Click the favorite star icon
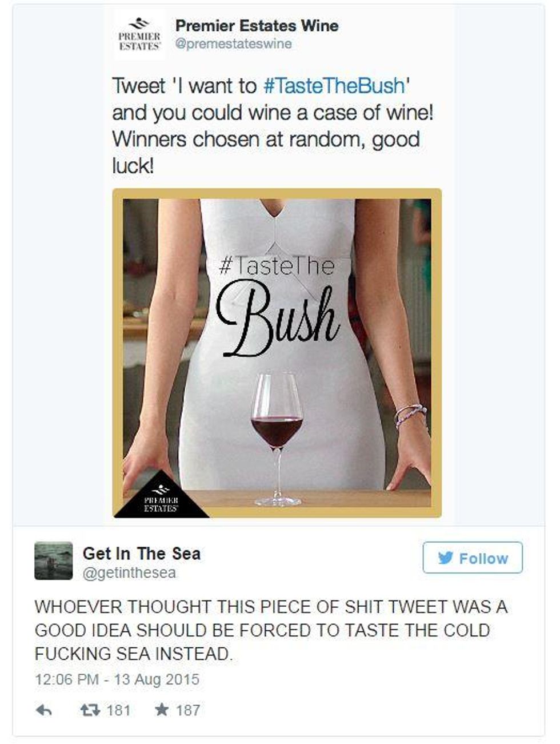Image resolution: width=560 pixels, height=744 pixels. (162, 710)
